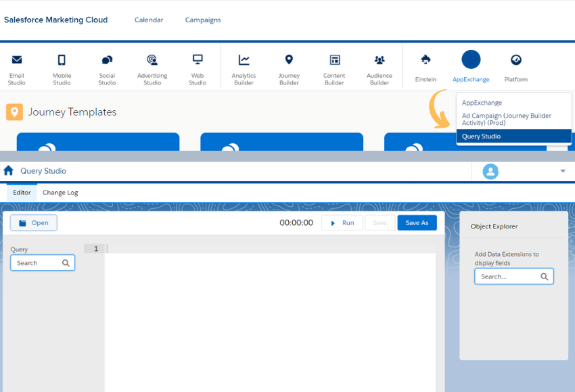The width and height of the screenshot is (575, 392).
Task: Click into line 1 of the query editor
Action: pos(271,249)
